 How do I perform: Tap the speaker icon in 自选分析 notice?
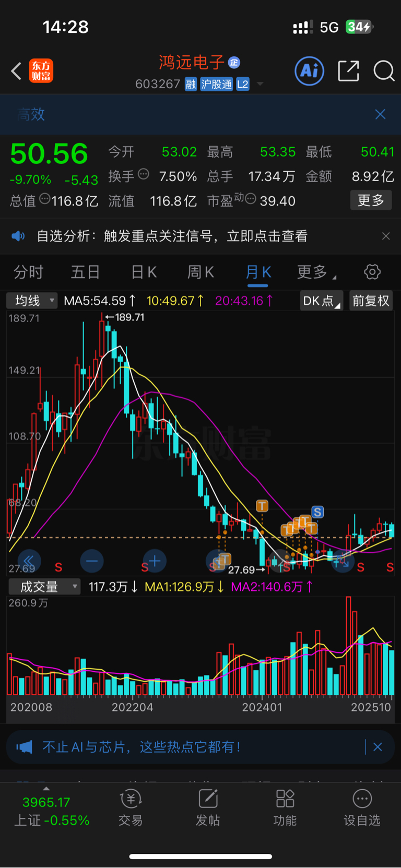18,236
